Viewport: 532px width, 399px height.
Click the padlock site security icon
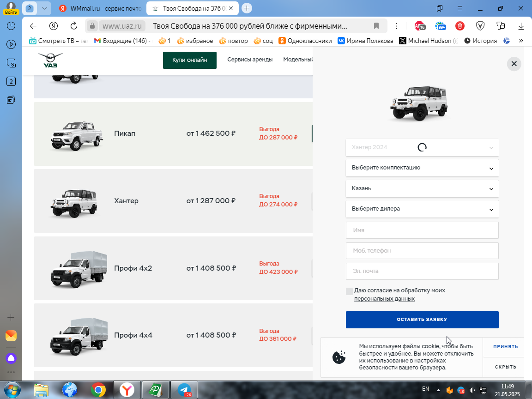point(92,26)
